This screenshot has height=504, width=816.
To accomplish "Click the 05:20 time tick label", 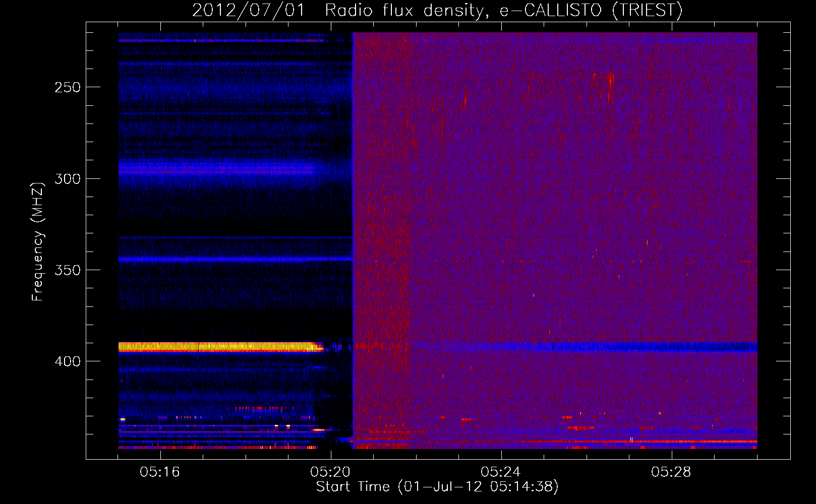I will pyautogui.click(x=330, y=472).
